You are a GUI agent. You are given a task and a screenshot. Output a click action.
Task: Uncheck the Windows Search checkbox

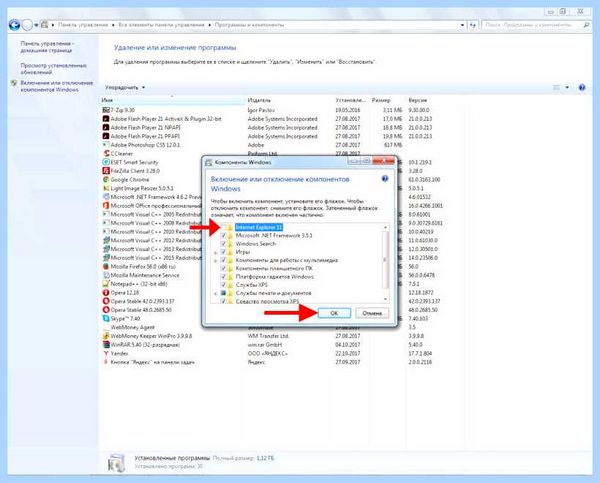pos(223,244)
